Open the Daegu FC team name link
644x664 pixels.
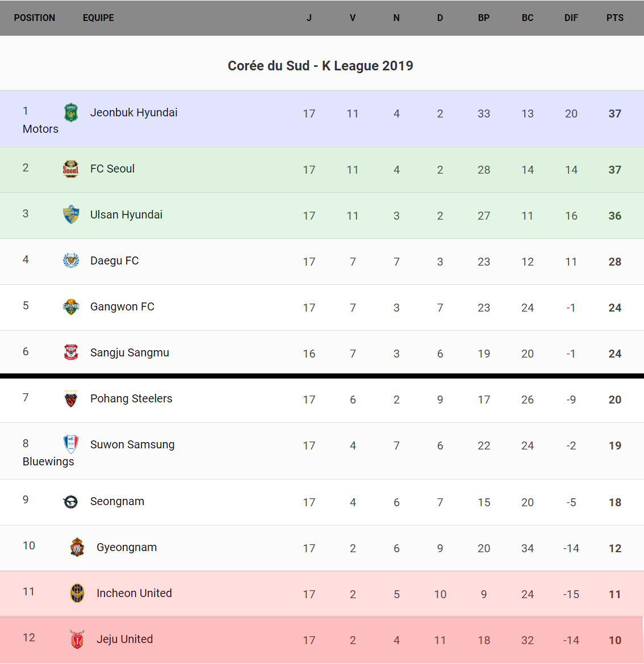pyautogui.click(x=114, y=260)
